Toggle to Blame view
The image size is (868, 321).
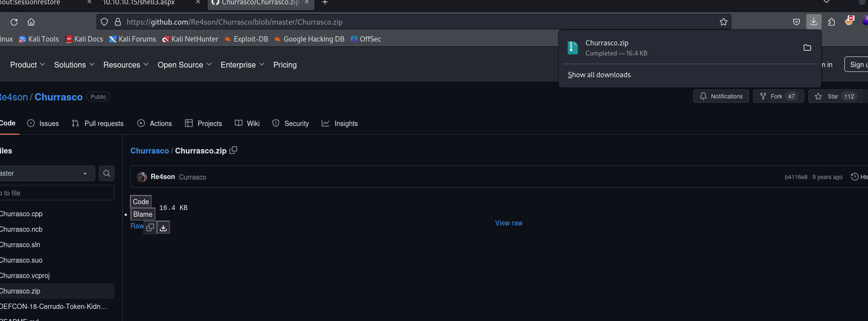click(142, 214)
